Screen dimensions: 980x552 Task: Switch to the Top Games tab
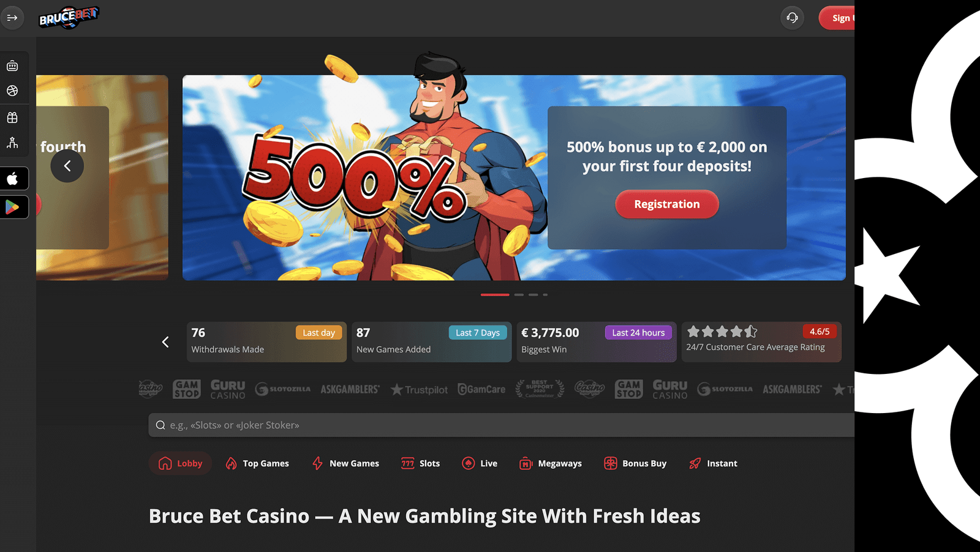tap(257, 463)
